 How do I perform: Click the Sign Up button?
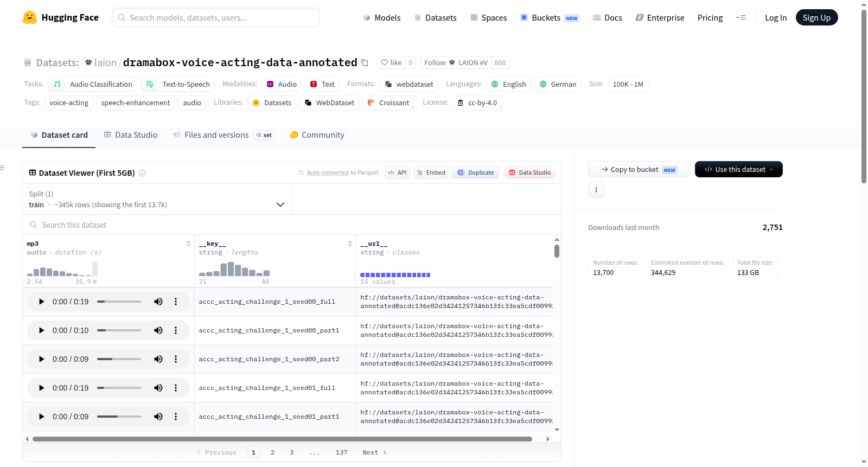point(816,17)
